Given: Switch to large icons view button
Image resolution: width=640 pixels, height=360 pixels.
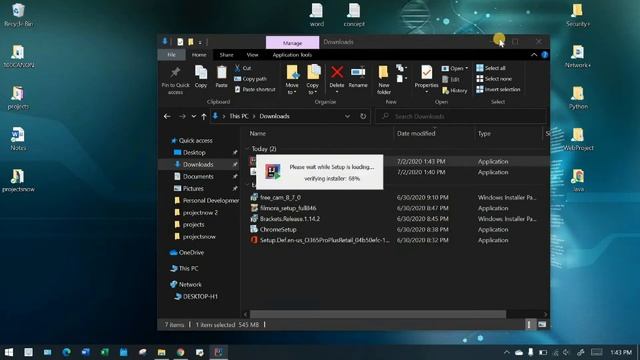Looking at the screenshot, I should tap(542, 324).
